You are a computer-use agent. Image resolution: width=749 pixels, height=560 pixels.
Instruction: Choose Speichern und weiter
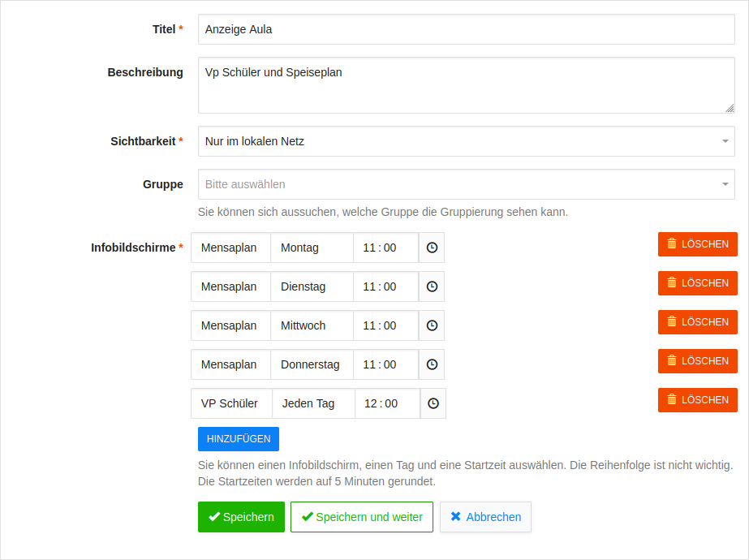click(x=362, y=517)
